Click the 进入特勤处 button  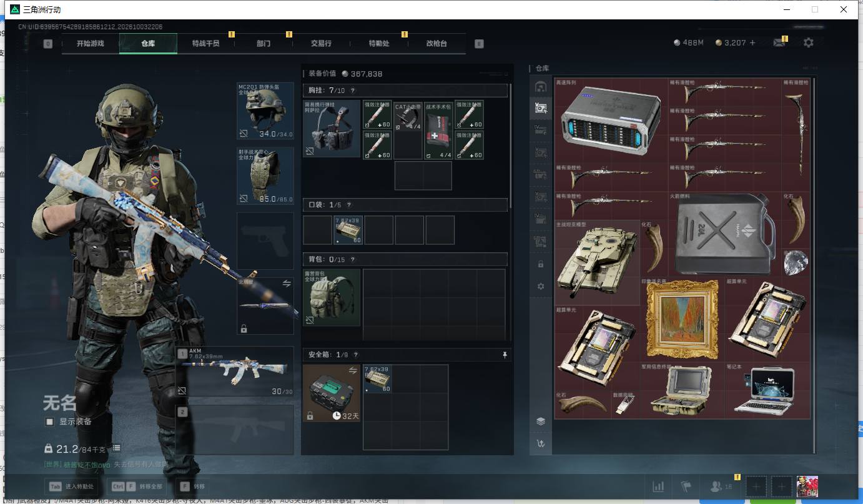click(72, 487)
